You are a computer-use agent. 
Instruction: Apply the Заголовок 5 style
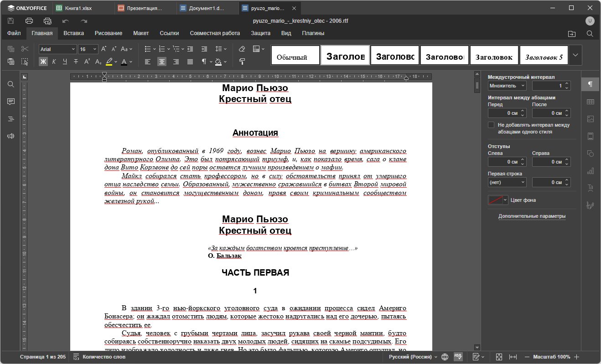coord(544,55)
